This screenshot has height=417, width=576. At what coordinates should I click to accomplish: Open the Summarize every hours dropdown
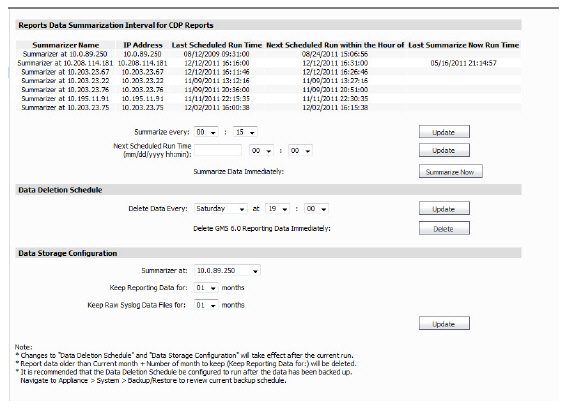tap(206, 132)
